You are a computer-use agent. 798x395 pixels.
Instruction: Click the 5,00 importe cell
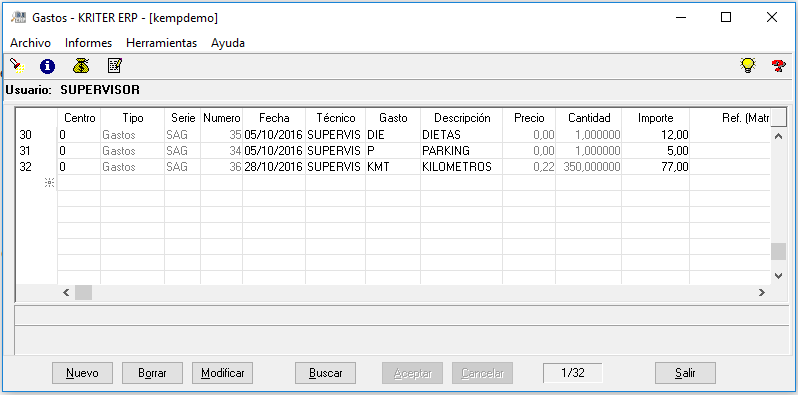click(656, 151)
